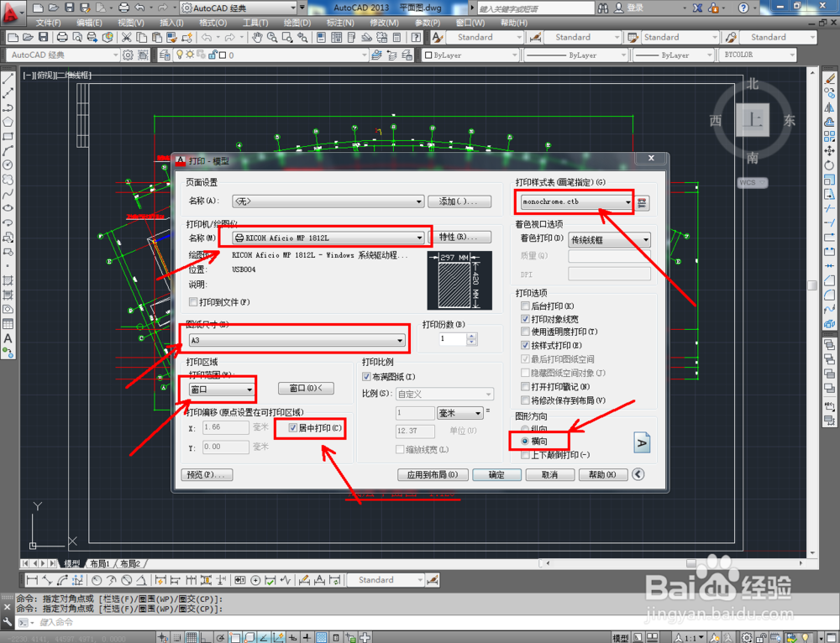The width and height of the screenshot is (840, 643).
Task: Click the Linear dimension tool icon
Action: click(x=32, y=580)
